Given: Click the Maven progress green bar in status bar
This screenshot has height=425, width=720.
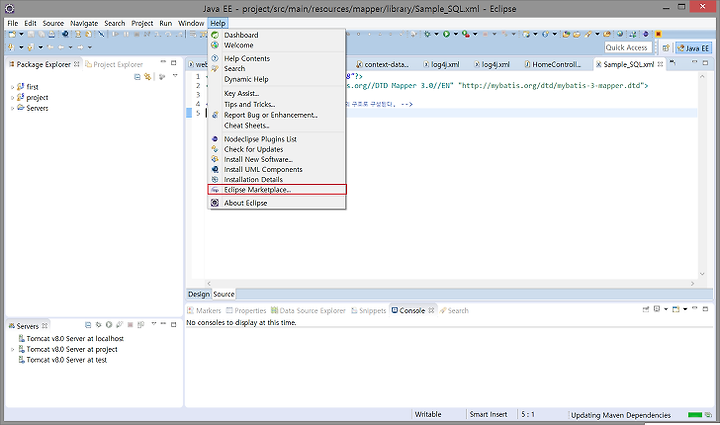Looking at the screenshot, I should (695, 415).
